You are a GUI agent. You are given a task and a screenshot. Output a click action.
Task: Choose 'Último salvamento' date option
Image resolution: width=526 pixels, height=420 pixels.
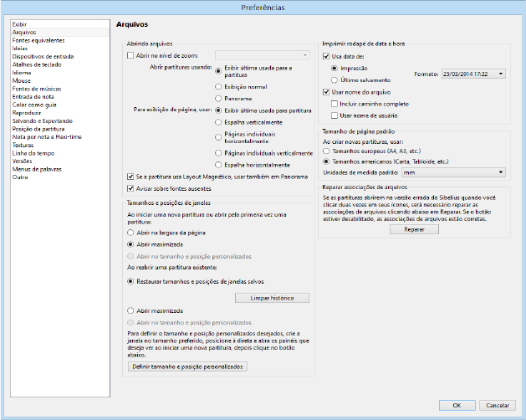click(x=334, y=80)
